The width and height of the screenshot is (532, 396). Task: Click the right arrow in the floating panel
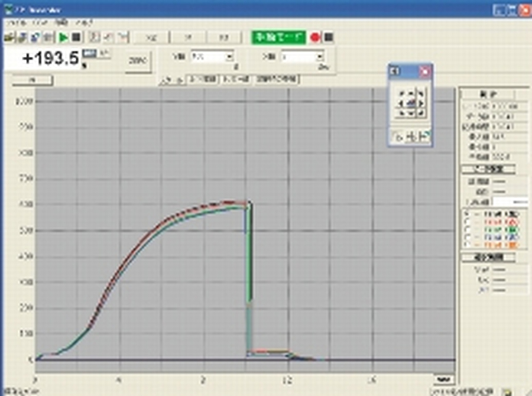point(421,103)
